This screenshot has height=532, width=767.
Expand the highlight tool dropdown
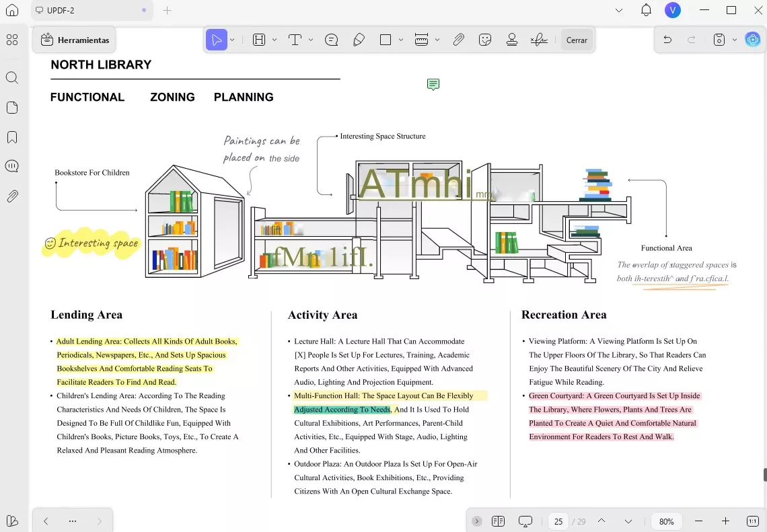coord(275,40)
